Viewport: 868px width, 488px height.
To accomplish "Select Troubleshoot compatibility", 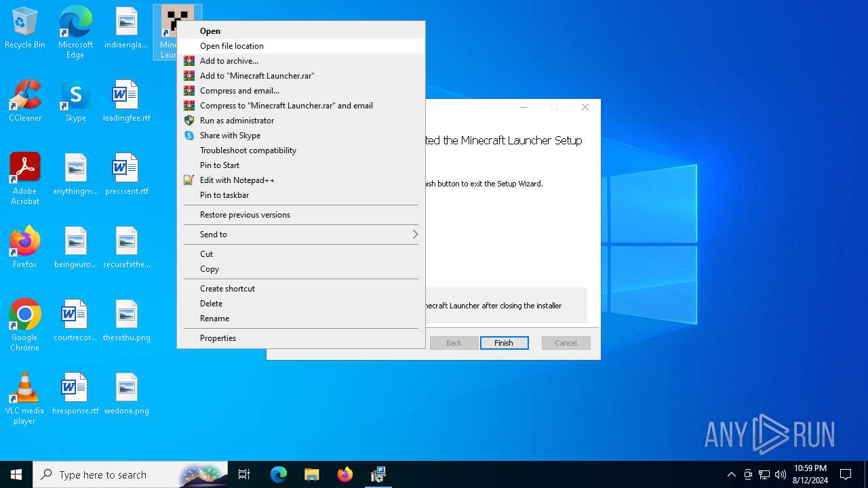I will coord(301,150).
